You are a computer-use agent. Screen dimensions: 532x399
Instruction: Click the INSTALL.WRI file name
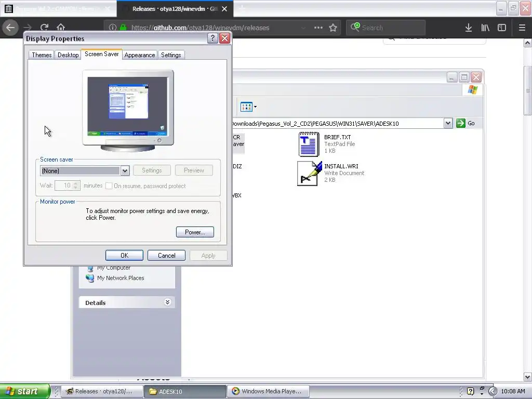(341, 166)
